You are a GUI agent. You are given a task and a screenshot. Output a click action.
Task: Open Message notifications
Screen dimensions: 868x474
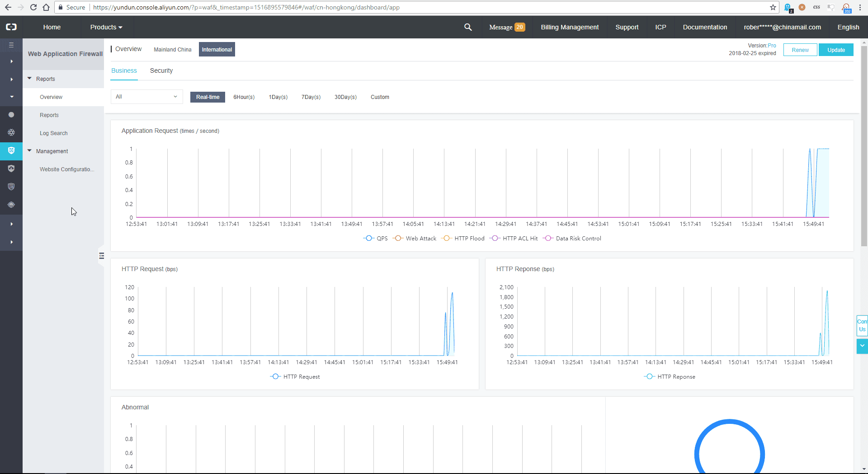(507, 27)
